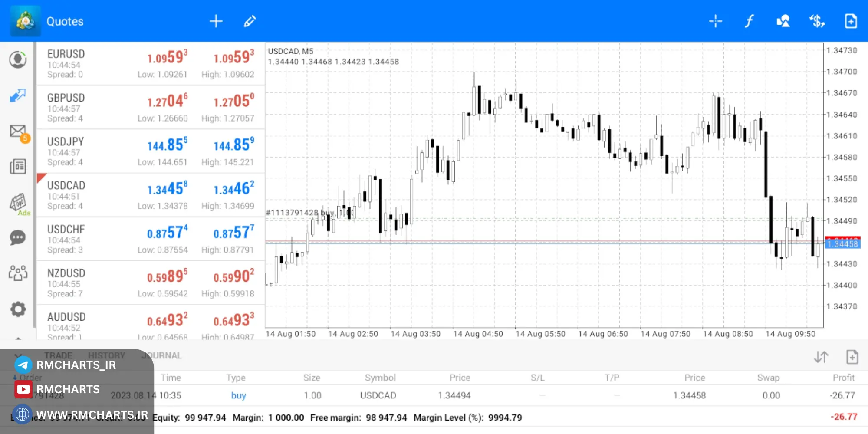The height and width of the screenshot is (434, 868).
Task: Select the EURUSD quote row
Action: click(150, 64)
